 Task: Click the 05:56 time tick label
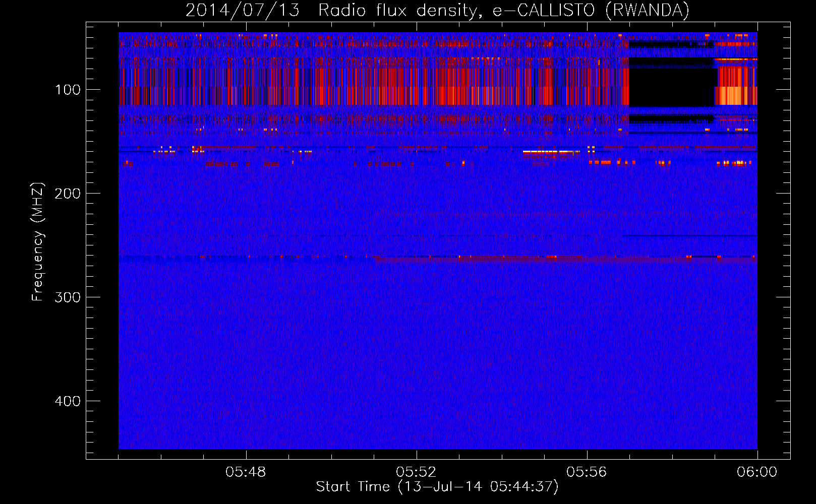(x=587, y=472)
